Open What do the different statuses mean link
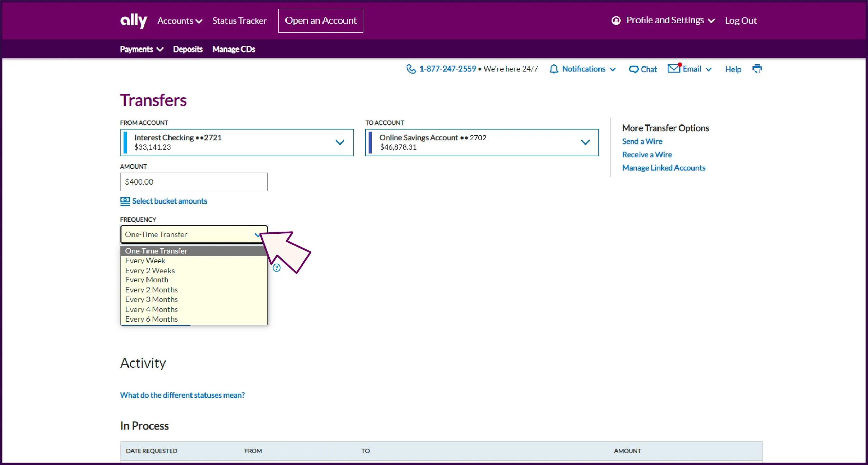Screen dimensions: 868x465 coord(182,395)
